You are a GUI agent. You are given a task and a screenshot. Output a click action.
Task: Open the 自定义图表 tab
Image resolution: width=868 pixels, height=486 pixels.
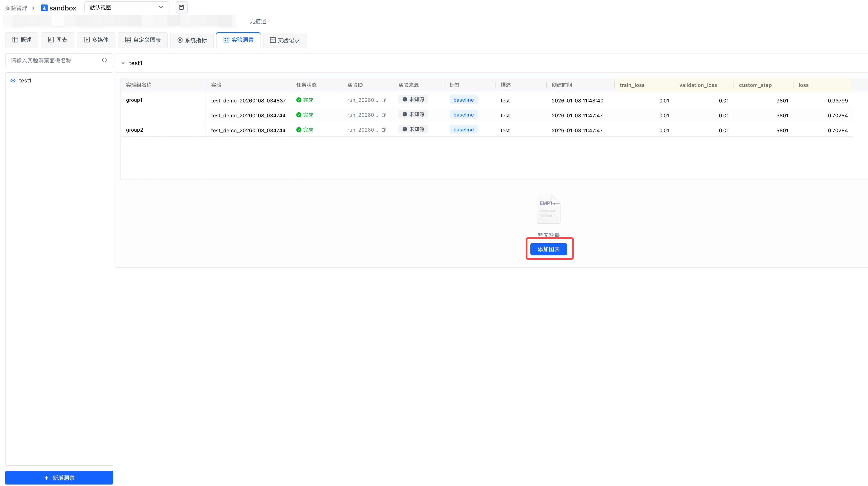[x=143, y=40]
